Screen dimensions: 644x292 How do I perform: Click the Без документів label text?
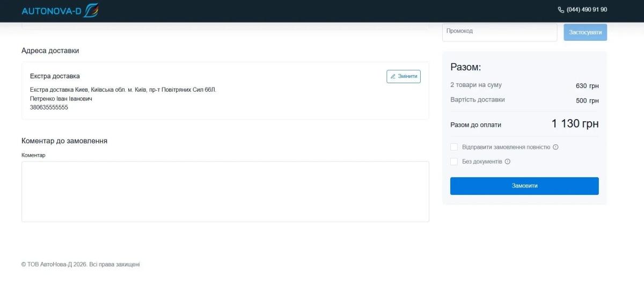pos(482,162)
